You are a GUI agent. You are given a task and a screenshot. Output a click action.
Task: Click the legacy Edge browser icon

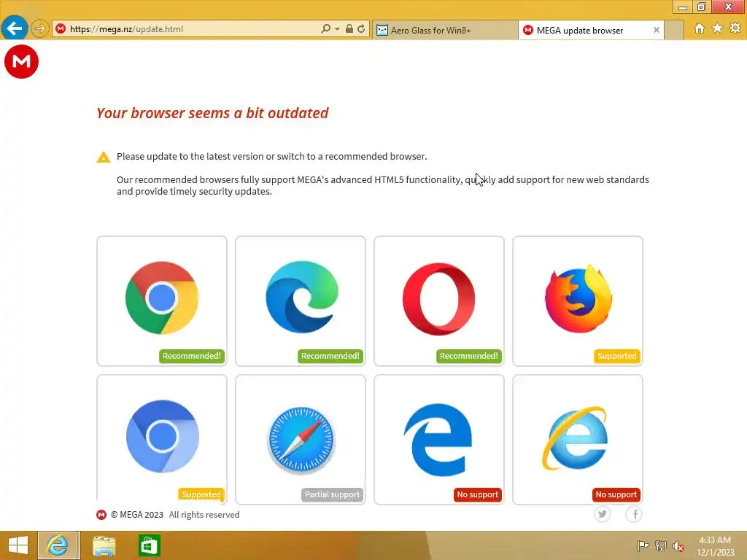click(438, 440)
